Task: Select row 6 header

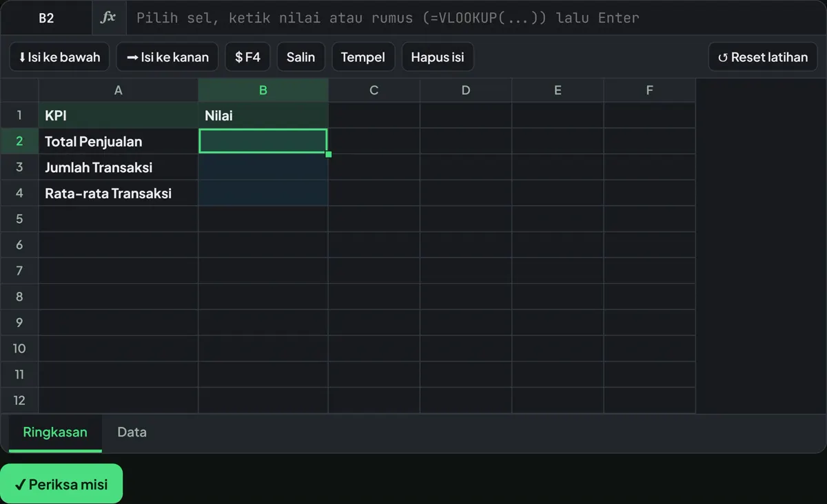Action: [x=19, y=245]
